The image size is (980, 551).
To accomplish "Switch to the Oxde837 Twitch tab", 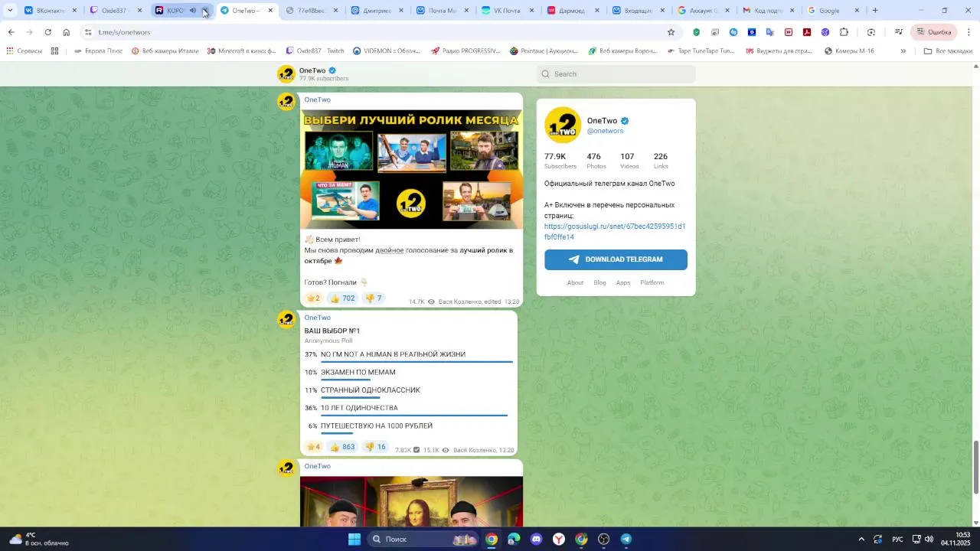I will pyautogui.click(x=116, y=11).
